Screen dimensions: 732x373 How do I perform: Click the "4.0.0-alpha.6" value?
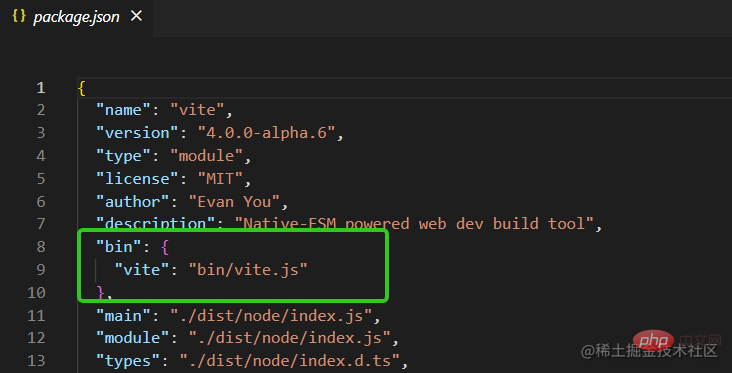[x=267, y=133]
